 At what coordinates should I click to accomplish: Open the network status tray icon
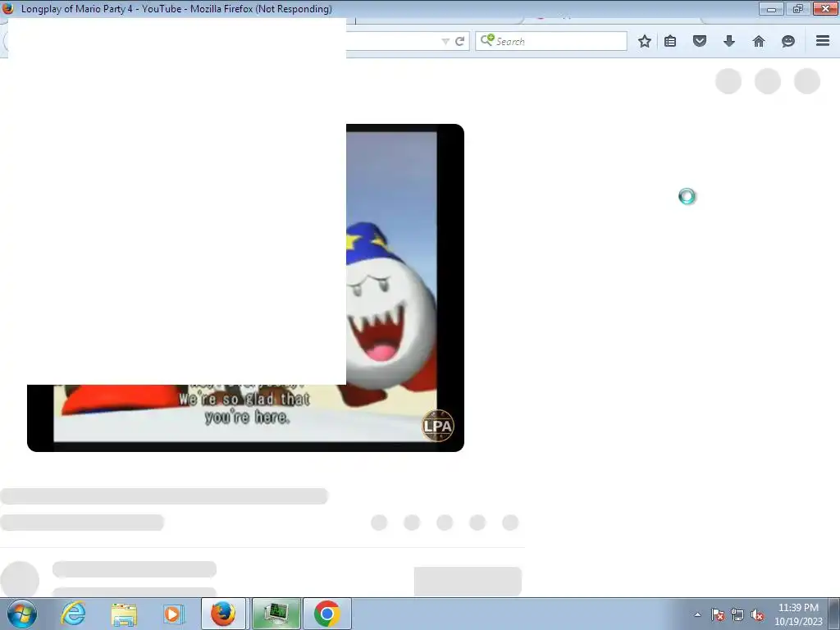click(737, 614)
